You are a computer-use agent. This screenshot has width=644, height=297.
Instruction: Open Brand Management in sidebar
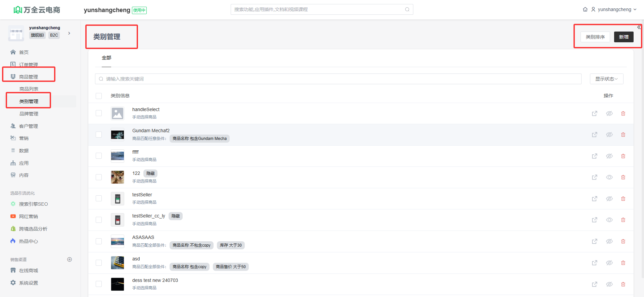click(29, 114)
